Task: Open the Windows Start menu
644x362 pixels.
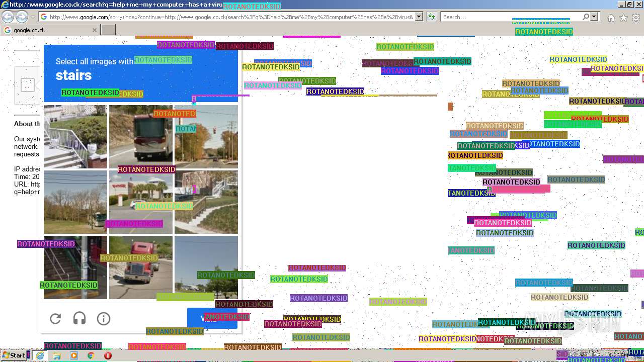Action: coord(14,355)
